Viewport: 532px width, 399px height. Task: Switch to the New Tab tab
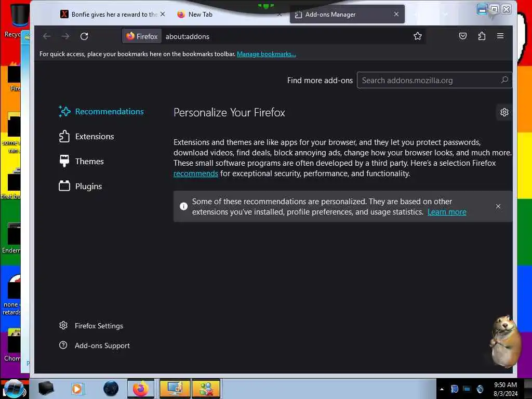200,14
